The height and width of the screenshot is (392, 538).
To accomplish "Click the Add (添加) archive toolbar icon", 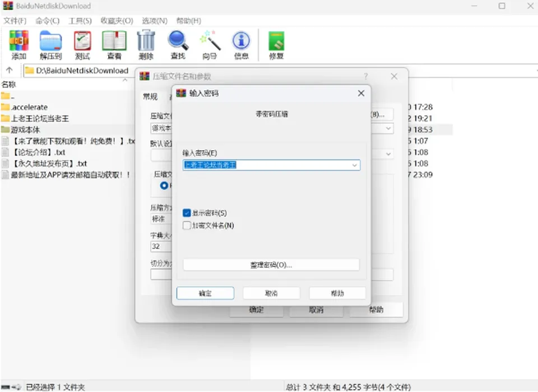I will tap(19, 41).
